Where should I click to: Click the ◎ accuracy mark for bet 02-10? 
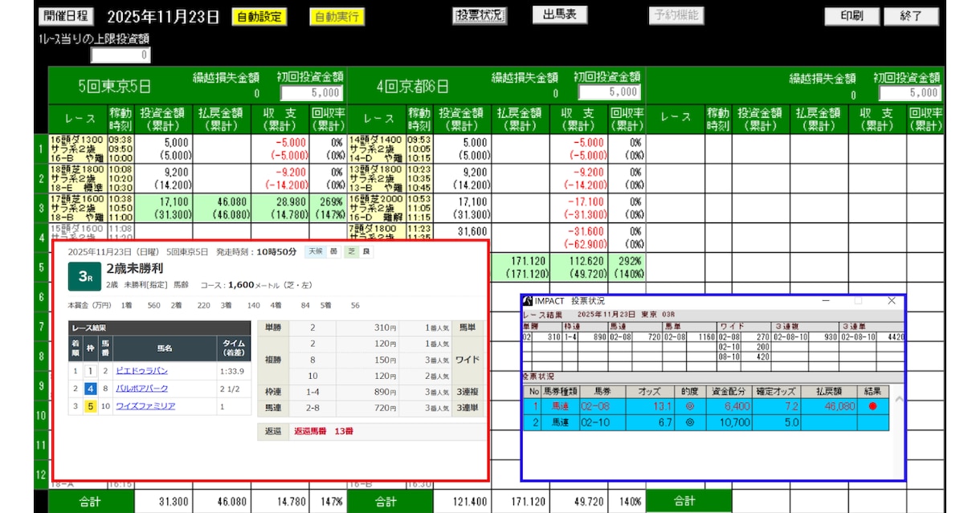coord(689,422)
